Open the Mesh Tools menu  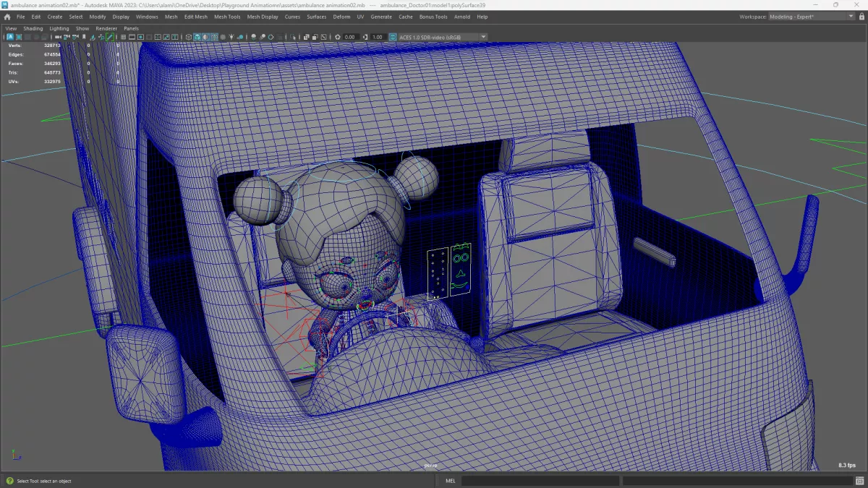(227, 17)
